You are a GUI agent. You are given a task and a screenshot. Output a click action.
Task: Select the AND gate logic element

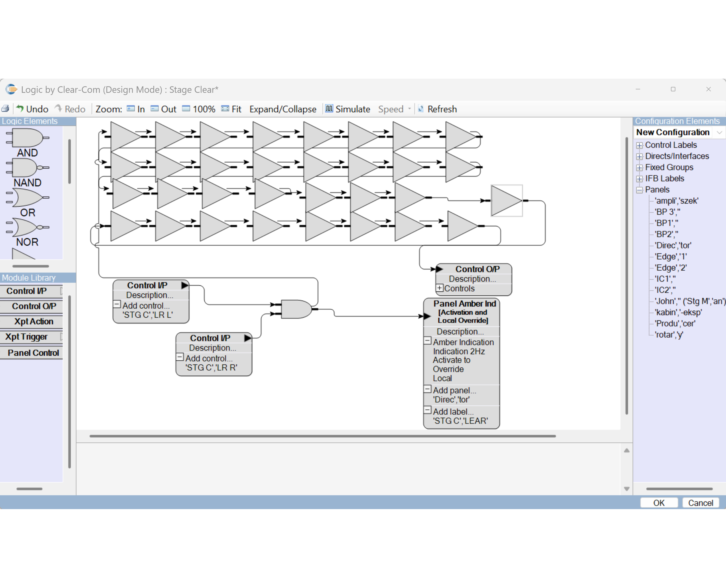point(27,138)
